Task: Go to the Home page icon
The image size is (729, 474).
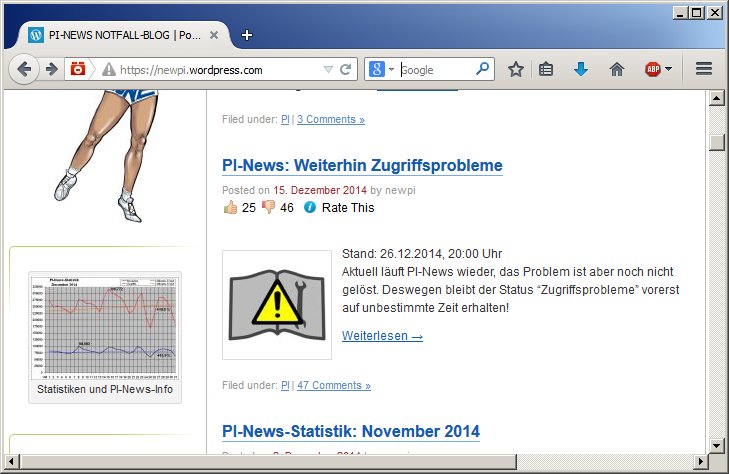Action: coord(616,69)
